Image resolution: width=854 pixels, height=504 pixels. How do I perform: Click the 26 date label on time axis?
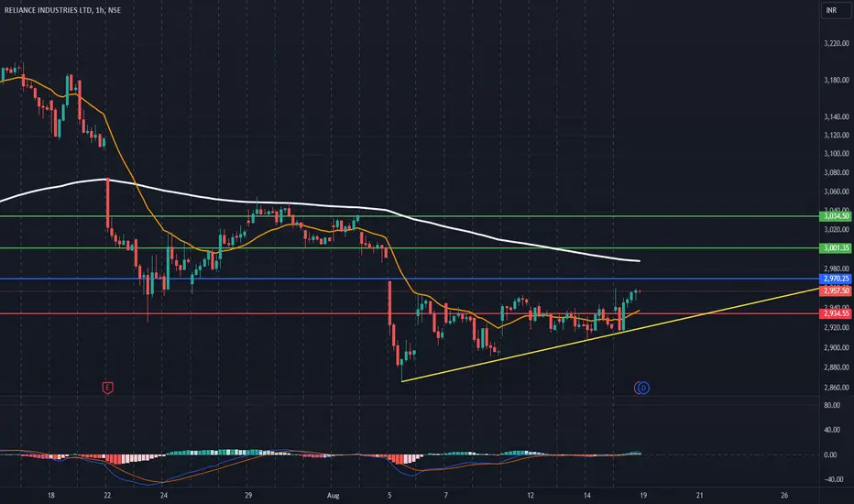(784, 495)
